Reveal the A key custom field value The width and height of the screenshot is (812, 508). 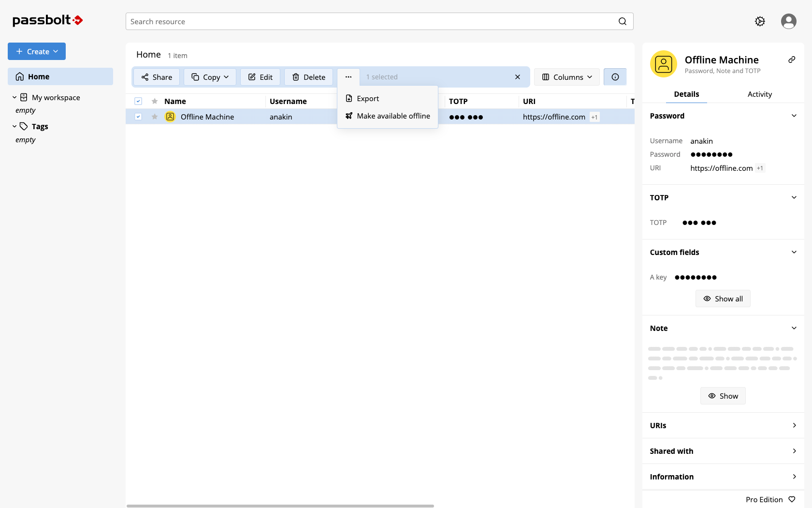[696, 277]
